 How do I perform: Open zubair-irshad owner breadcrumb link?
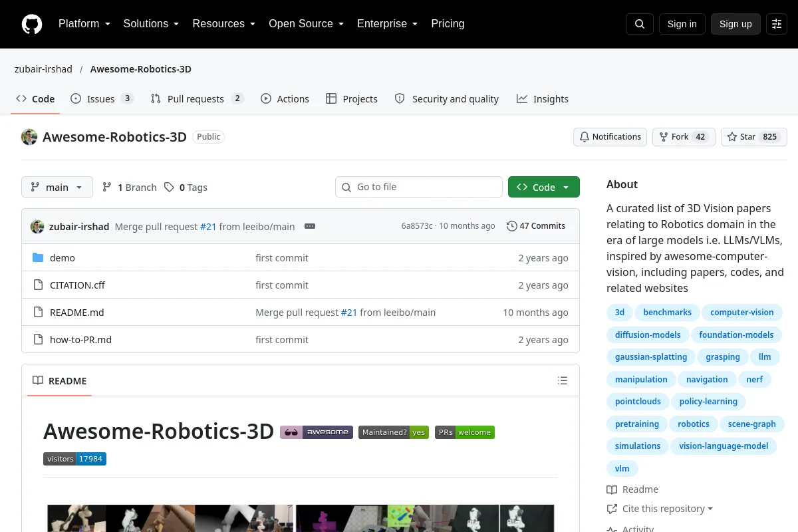43,69
